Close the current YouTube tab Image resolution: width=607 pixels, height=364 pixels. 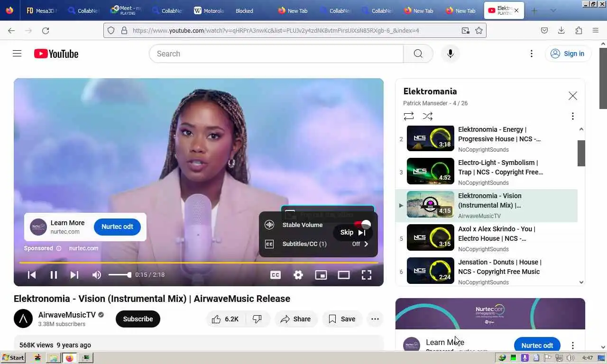tap(516, 10)
